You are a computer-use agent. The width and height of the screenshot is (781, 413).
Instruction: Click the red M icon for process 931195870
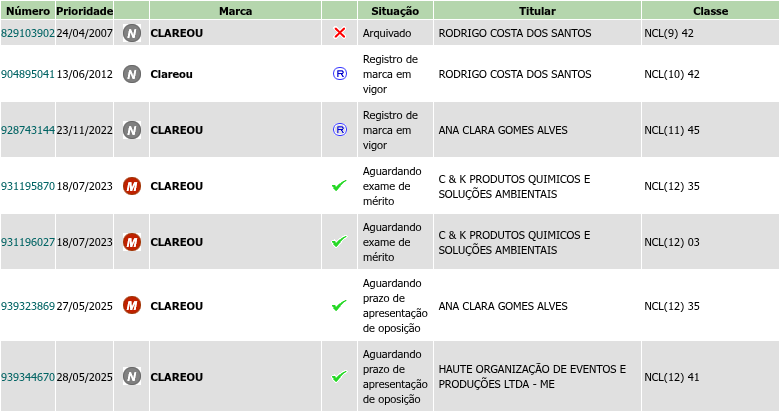tap(131, 186)
